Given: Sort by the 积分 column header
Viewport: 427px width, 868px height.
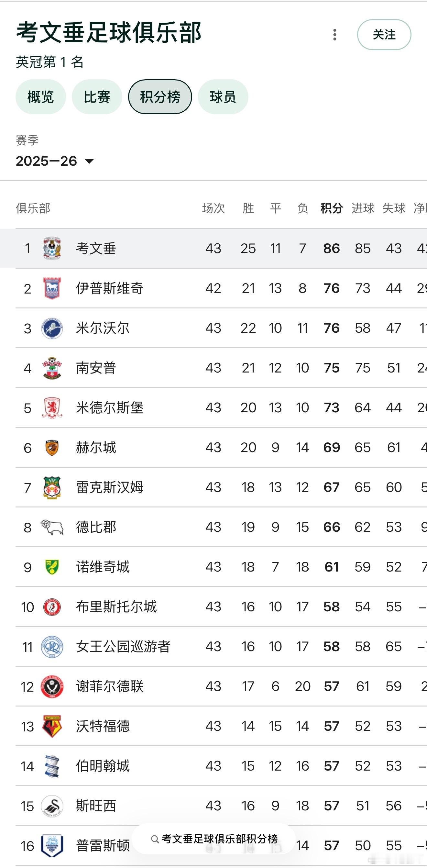Looking at the screenshot, I should tap(331, 208).
